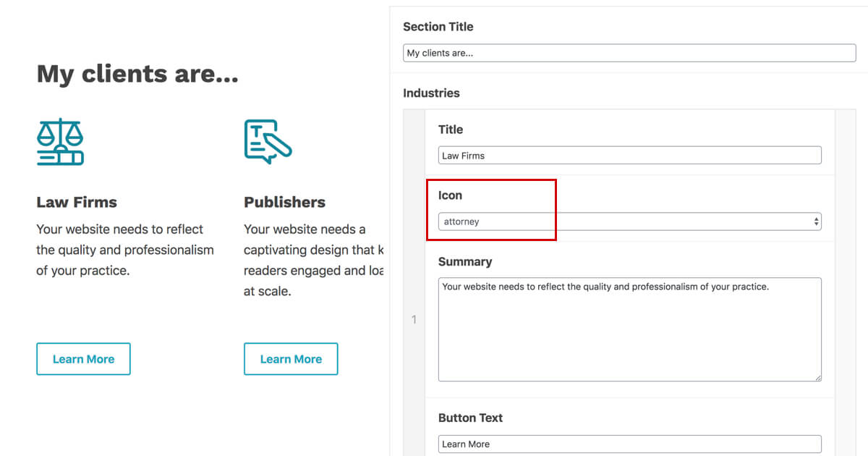Screen dimensions: 868x456
Task: Open the Icon dropdown showing attorney
Action: tap(629, 221)
